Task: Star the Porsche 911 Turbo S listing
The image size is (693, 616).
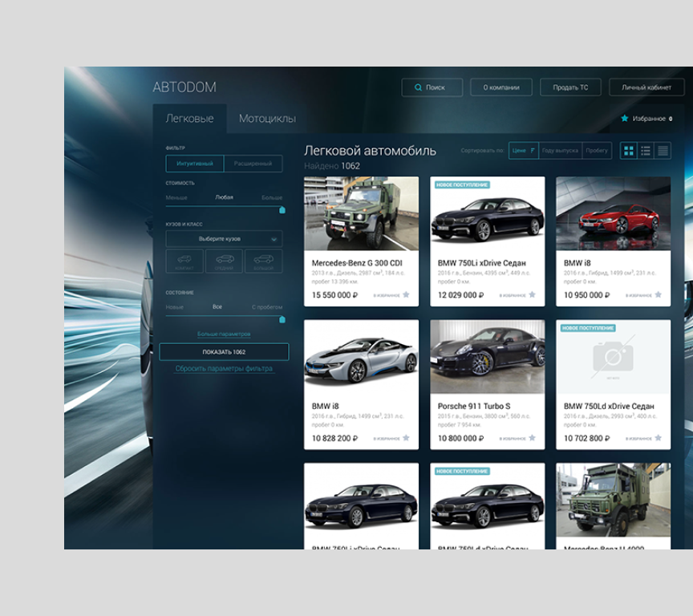Action: point(532,439)
